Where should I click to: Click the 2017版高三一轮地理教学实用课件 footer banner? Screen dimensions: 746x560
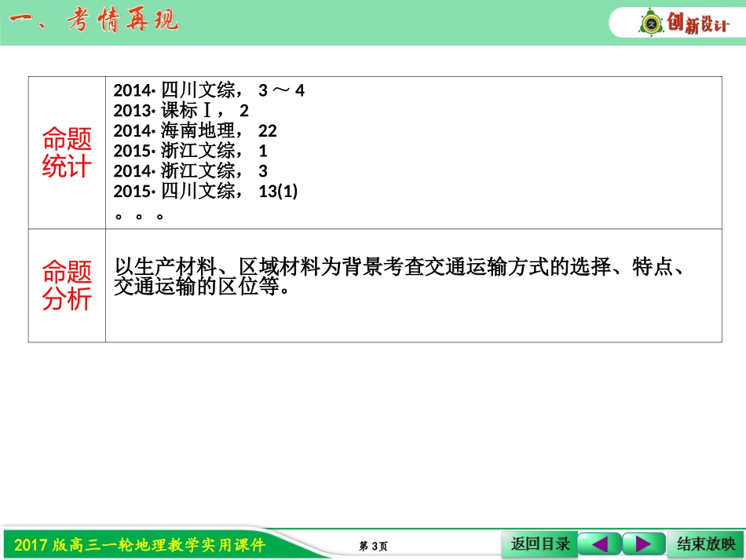(140, 545)
